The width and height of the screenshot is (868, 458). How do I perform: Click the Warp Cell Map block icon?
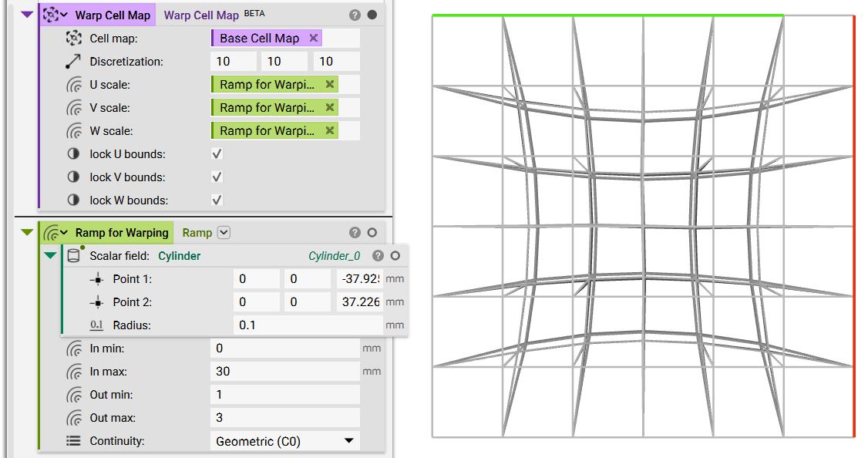pos(52,15)
